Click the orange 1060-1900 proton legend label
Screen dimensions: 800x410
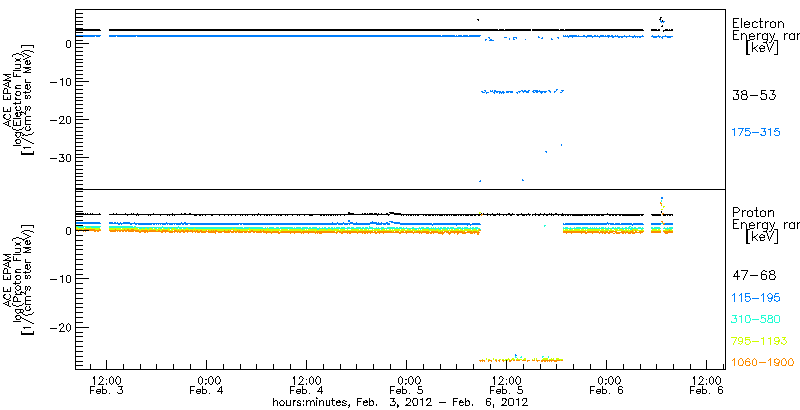click(763, 363)
